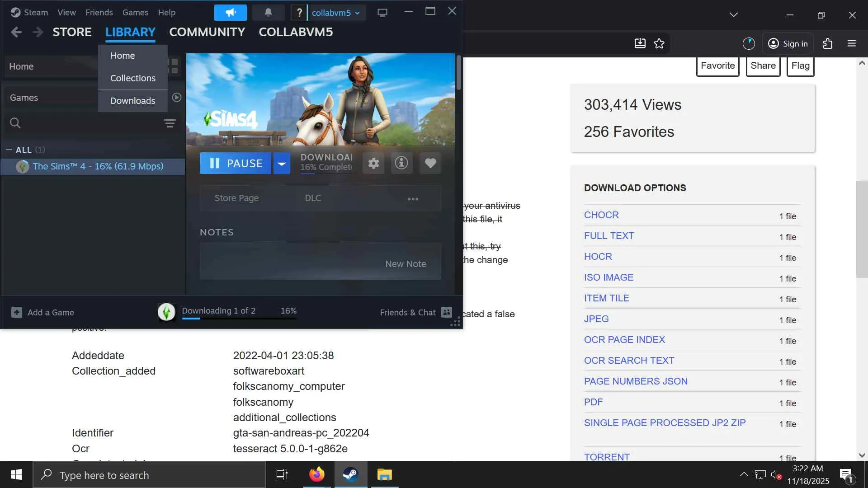Open Firefox downloads save icon
Viewport: 868px width, 488px height.
pos(640,43)
